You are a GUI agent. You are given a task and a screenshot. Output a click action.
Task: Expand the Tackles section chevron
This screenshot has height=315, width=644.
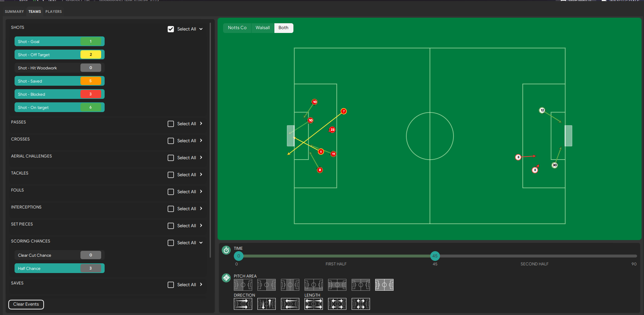[201, 174]
